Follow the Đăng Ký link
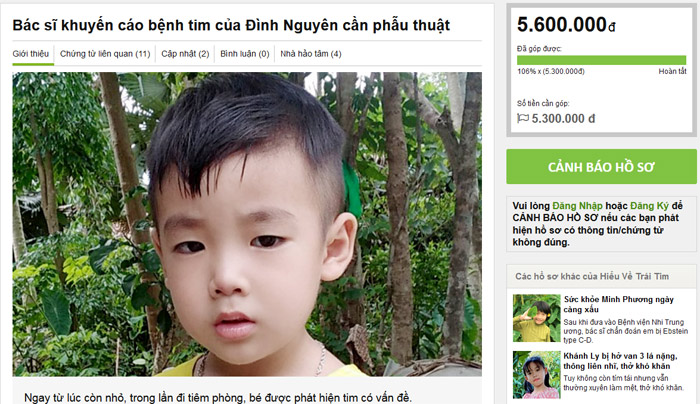The width and height of the screenshot is (700, 404). (649, 206)
